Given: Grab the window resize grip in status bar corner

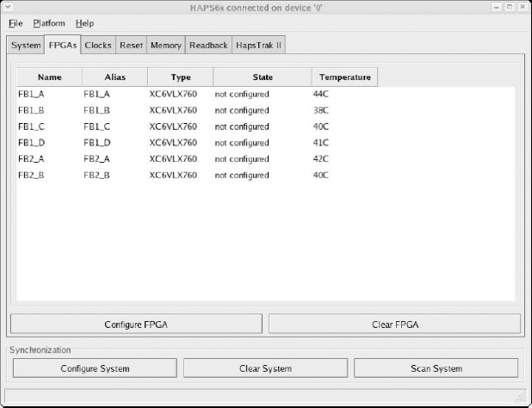Looking at the screenshot, I should [x=521, y=397].
